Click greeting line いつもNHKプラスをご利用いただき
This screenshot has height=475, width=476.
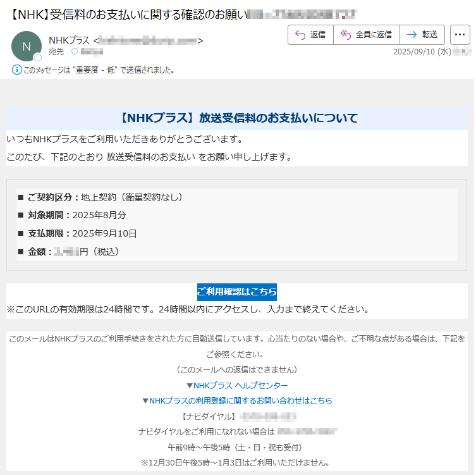tap(125, 139)
